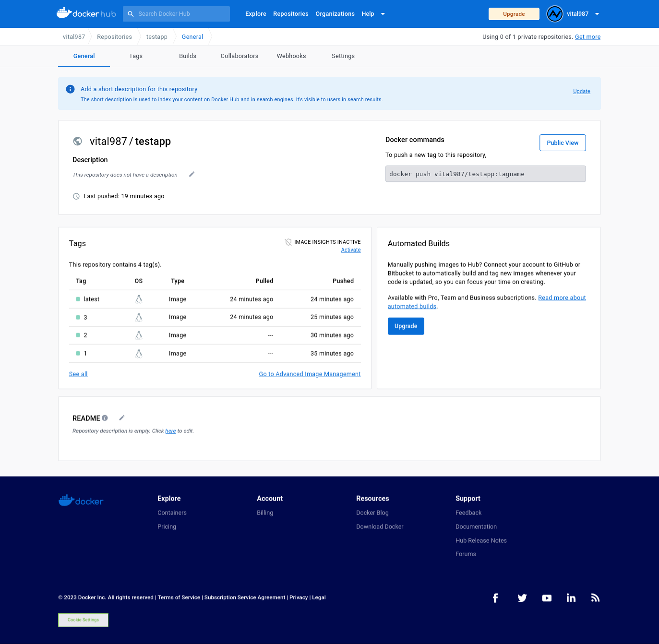This screenshot has width=659, height=644.
Task: Open footer Documentation link
Action: coord(476,527)
